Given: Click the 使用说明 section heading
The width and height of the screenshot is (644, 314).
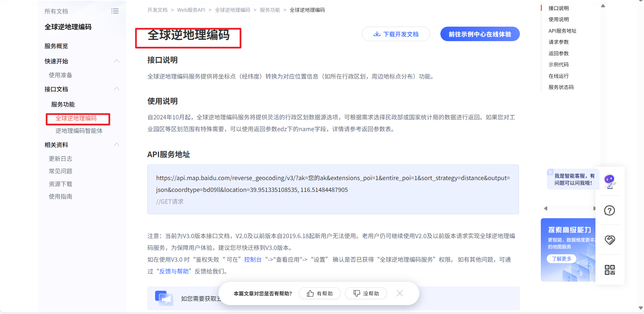Looking at the screenshot, I should point(163,101).
